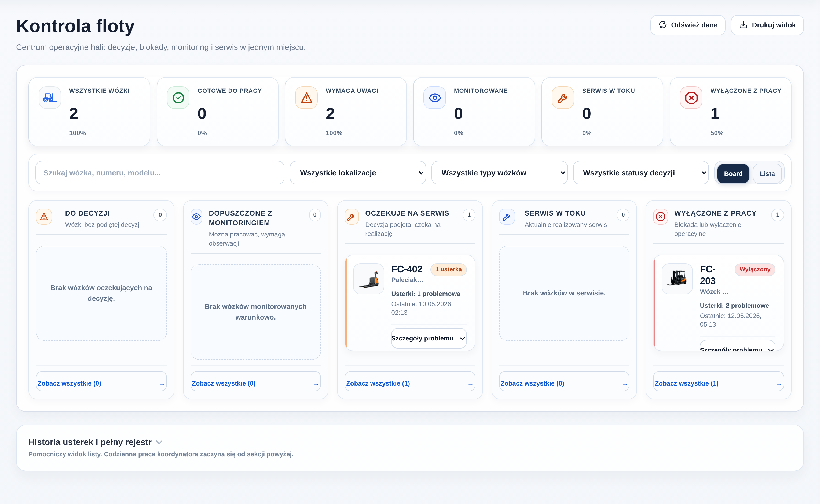Click count badge 1 in Oczekuje na serwis header
This screenshot has width=820, height=504.
click(469, 215)
